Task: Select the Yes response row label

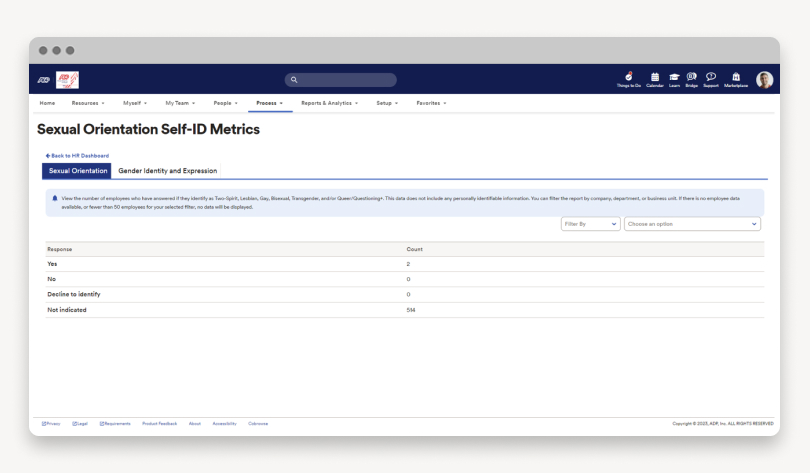Action: click(52, 264)
